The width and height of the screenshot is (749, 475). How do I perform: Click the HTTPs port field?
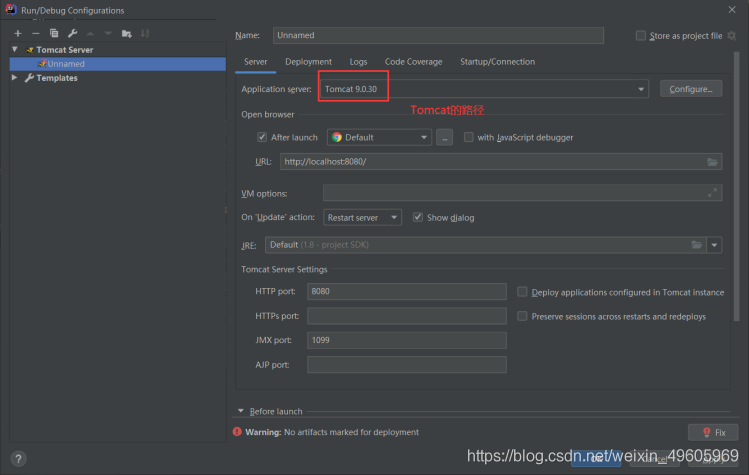407,316
